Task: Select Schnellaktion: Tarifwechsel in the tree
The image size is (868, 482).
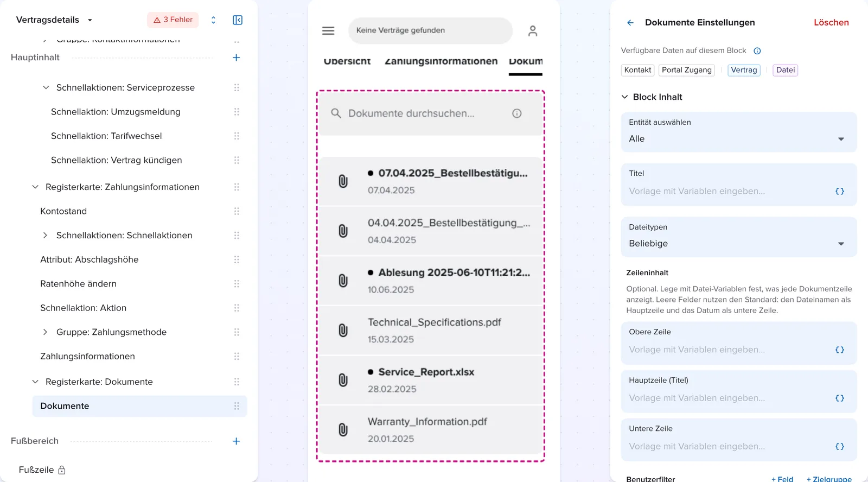Action: point(106,136)
